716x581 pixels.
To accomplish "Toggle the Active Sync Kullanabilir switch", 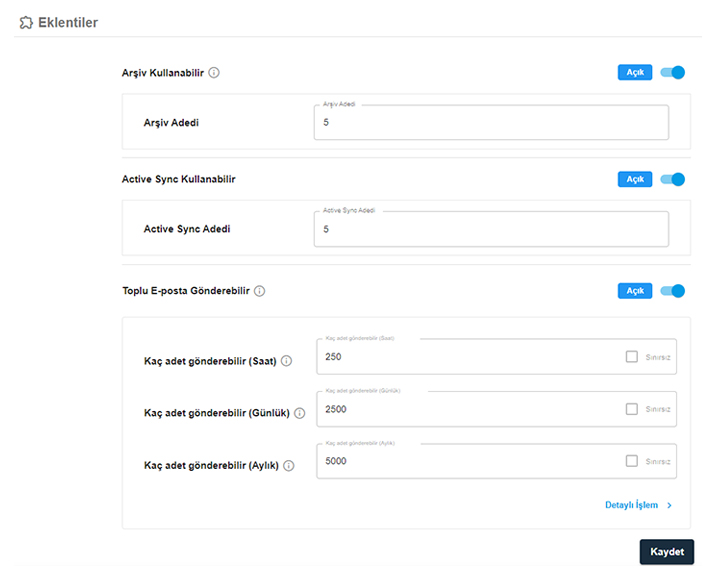I will tap(673, 180).
